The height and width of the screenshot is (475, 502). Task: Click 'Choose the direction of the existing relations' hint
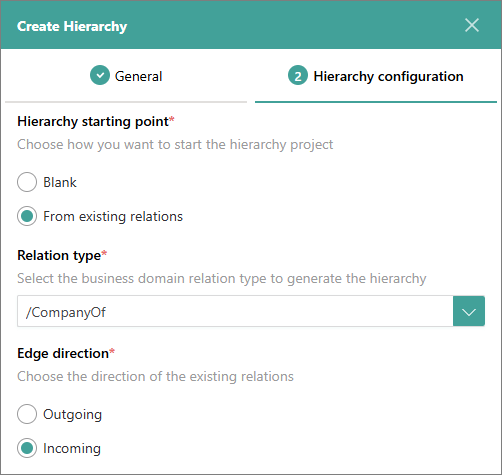click(x=155, y=376)
